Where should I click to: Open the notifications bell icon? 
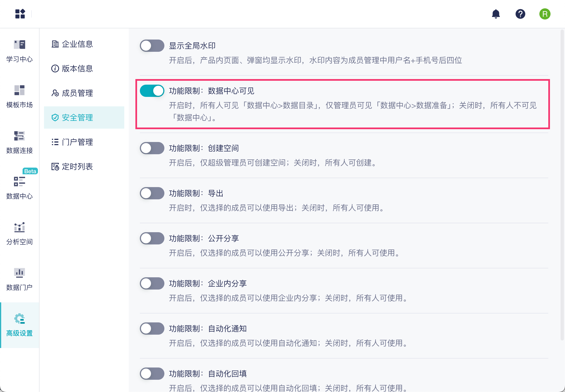(x=496, y=14)
